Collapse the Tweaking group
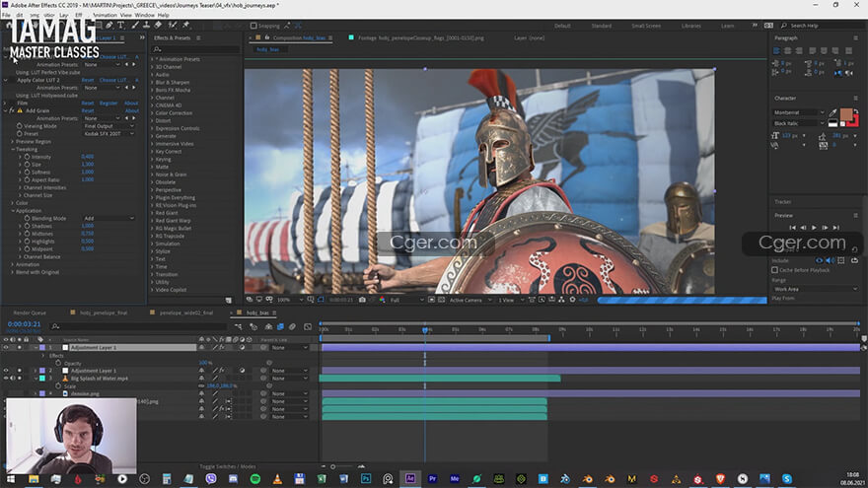 13,150
